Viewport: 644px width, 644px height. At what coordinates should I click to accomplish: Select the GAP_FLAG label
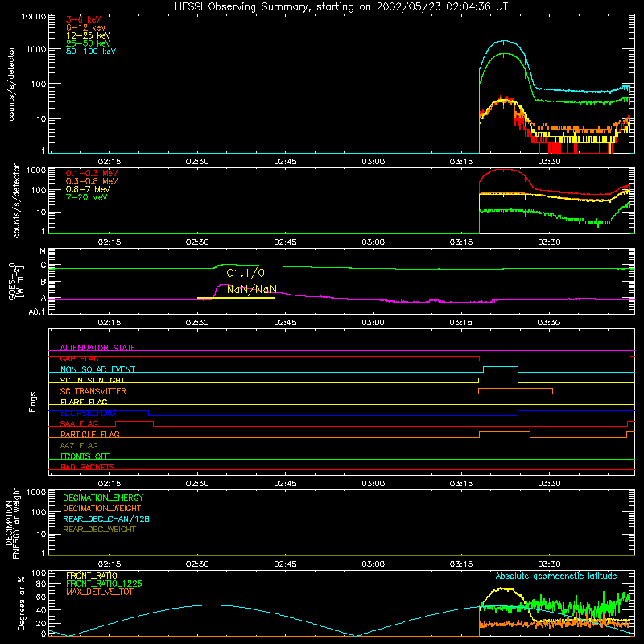pos(79,358)
